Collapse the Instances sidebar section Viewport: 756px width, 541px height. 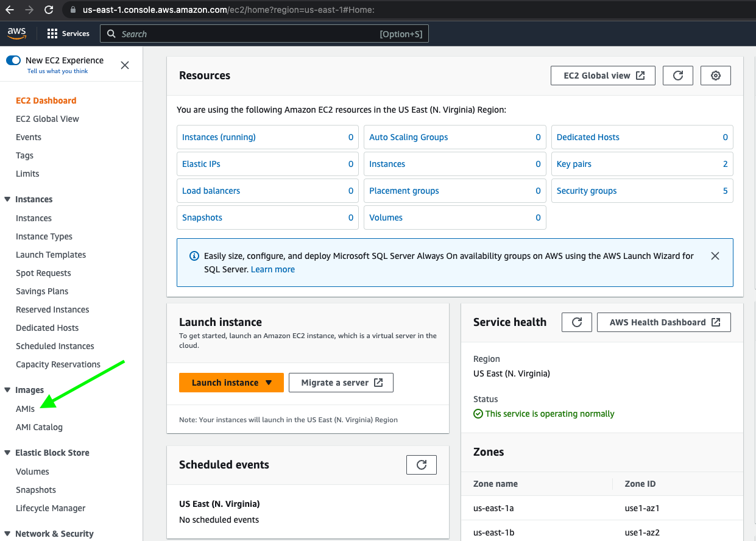7,199
